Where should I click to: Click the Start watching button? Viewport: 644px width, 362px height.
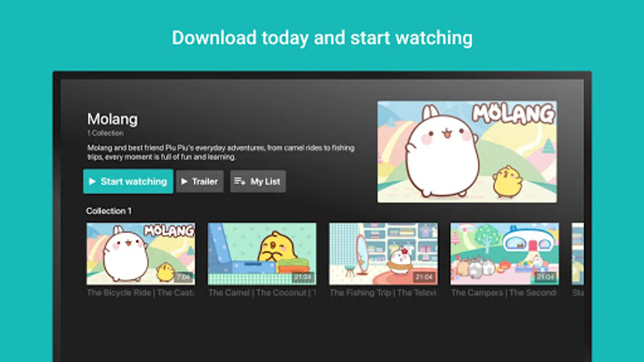point(128,181)
